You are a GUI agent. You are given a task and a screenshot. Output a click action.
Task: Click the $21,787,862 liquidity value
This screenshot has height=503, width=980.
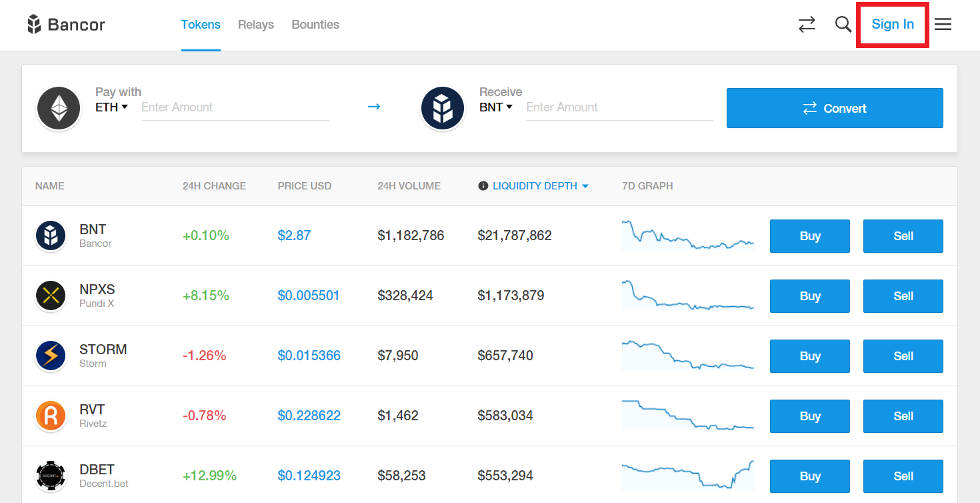515,235
